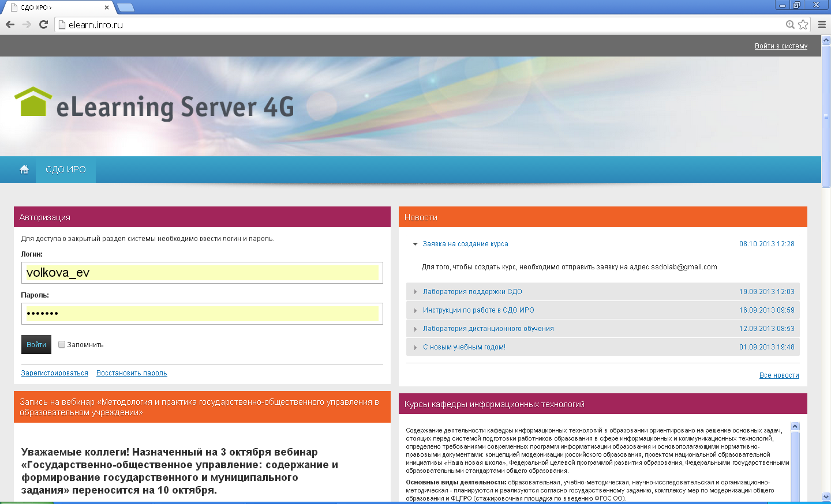
Task: Click the Новости panel header
Action: tap(602, 217)
